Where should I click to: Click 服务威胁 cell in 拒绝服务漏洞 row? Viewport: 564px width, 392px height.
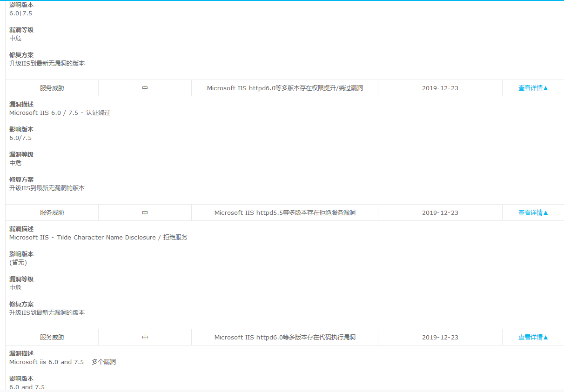pyautogui.click(x=52, y=213)
